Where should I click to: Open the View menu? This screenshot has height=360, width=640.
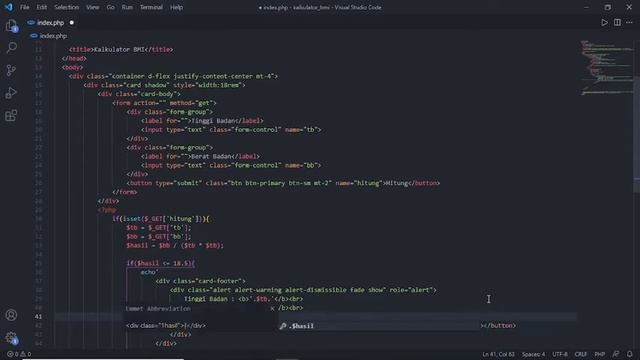(93, 7)
